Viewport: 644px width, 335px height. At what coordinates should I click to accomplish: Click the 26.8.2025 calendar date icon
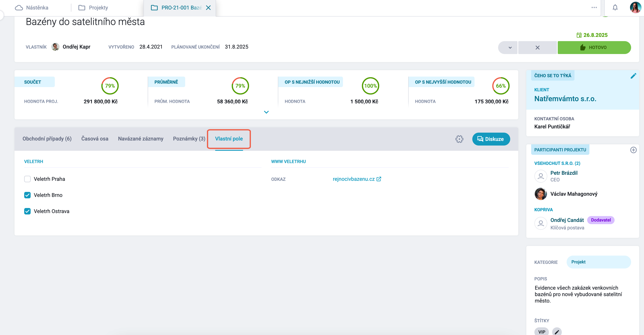pos(579,35)
